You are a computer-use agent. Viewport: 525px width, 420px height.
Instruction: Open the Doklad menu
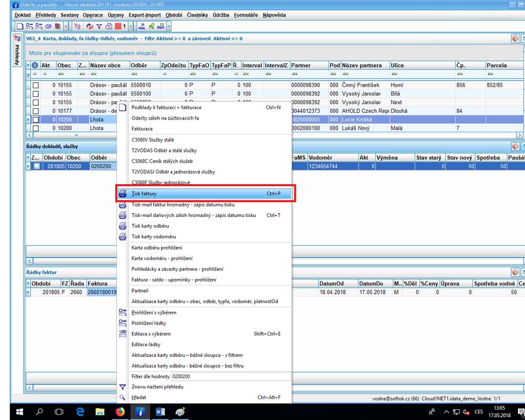pyautogui.click(x=23, y=15)
